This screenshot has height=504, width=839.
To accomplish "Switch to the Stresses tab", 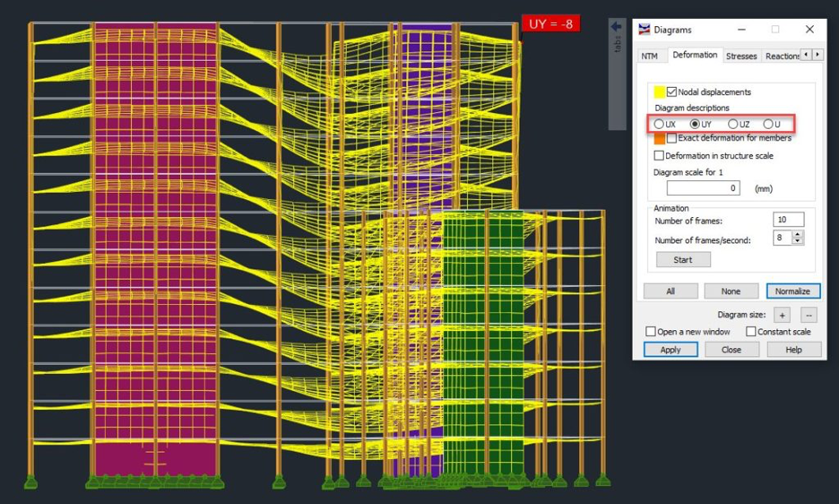I will pyautogui.click(x=741, y=56).
